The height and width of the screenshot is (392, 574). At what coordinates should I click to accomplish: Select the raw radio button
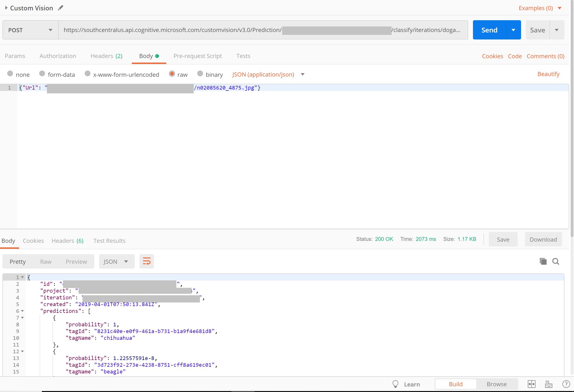pos(172,73)
